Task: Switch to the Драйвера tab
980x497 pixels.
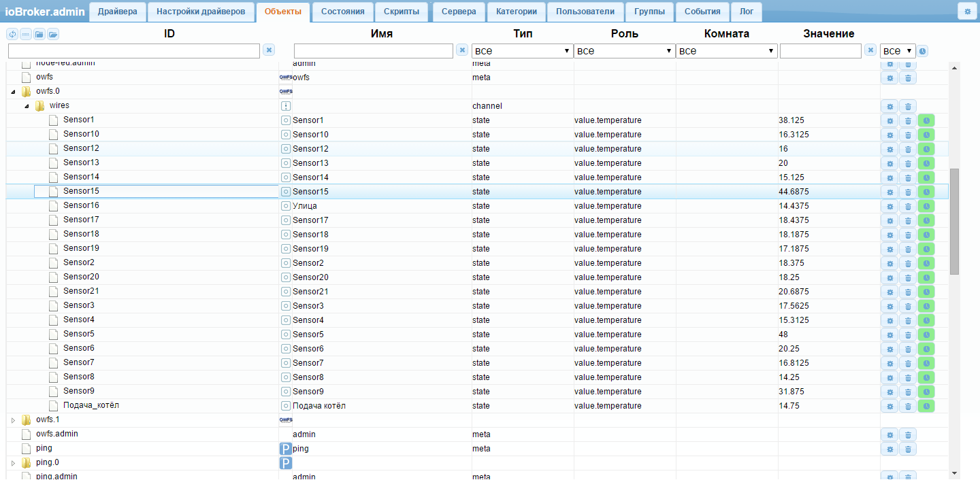Action: click(118, 12)
